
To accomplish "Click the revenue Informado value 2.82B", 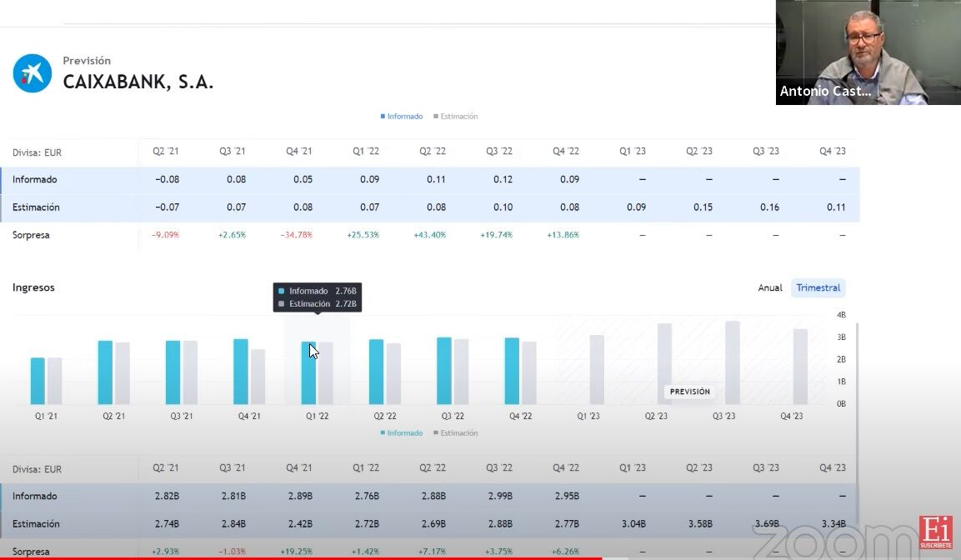I will (x=167, y=497).
